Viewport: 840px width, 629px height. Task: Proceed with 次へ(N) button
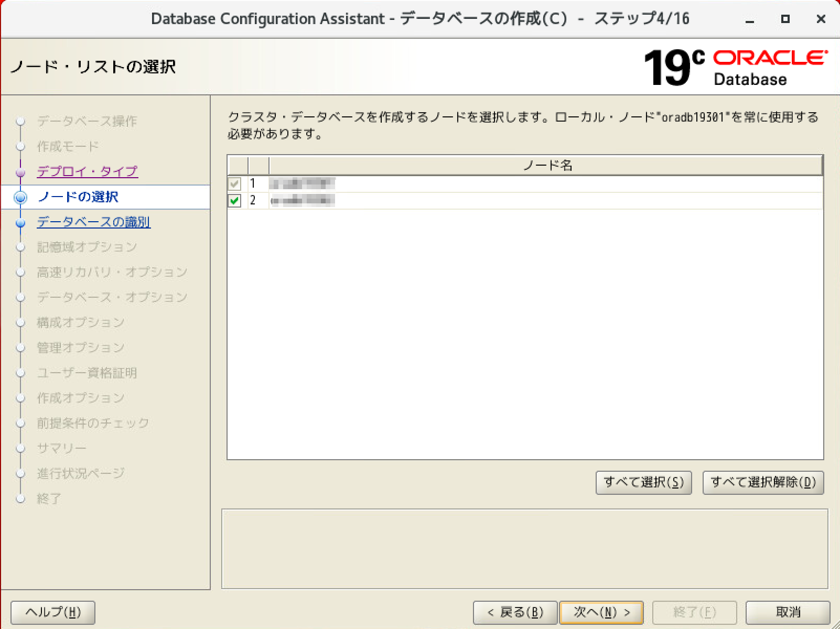[601, 612]
